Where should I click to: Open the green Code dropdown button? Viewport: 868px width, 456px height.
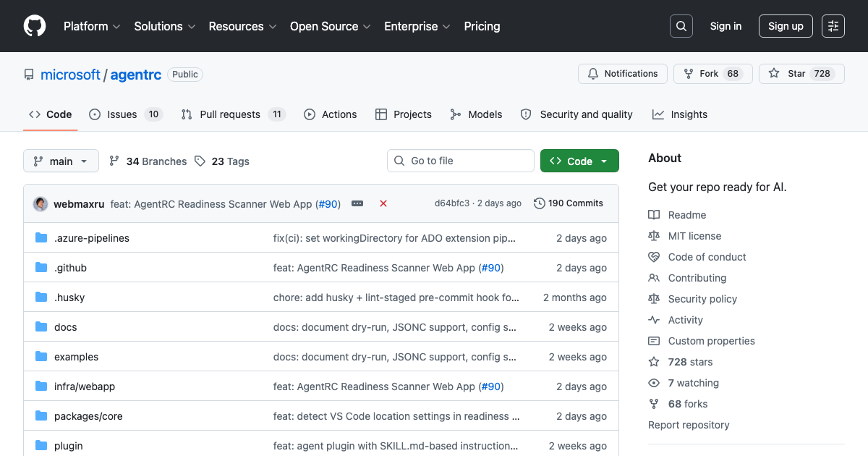pos(579,161)
